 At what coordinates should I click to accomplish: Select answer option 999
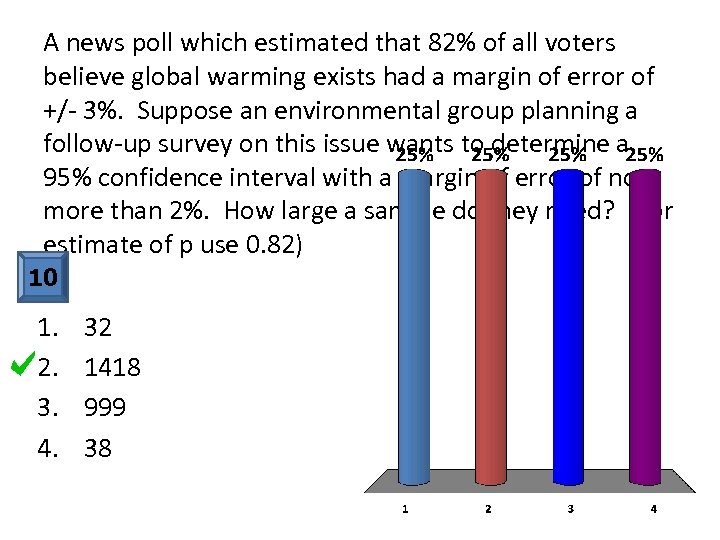(104, 408)
